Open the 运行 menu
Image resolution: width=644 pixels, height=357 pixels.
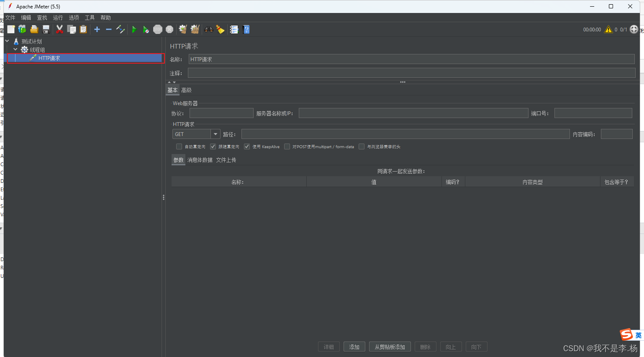point(58,18)
